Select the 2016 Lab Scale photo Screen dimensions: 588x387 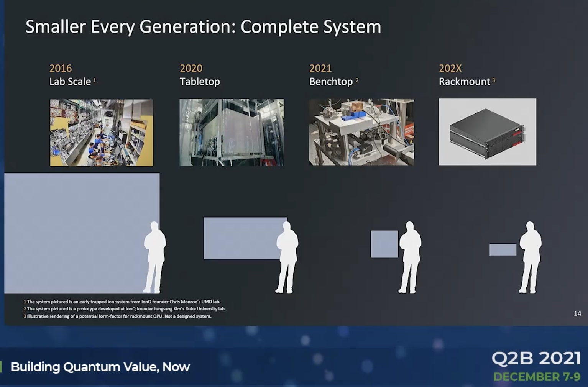[x=101, y=132]
